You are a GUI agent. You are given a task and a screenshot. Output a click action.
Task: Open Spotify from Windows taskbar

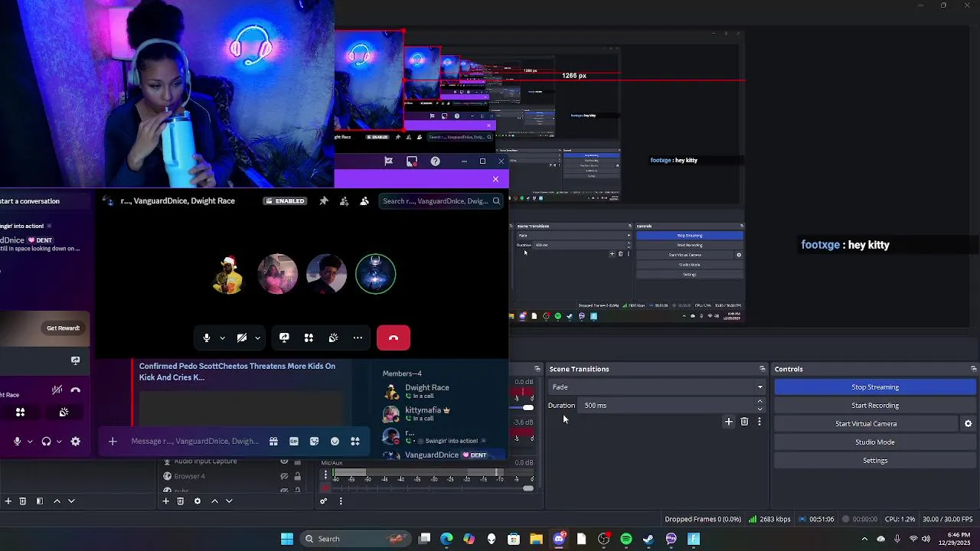click(x=626, y=539)
